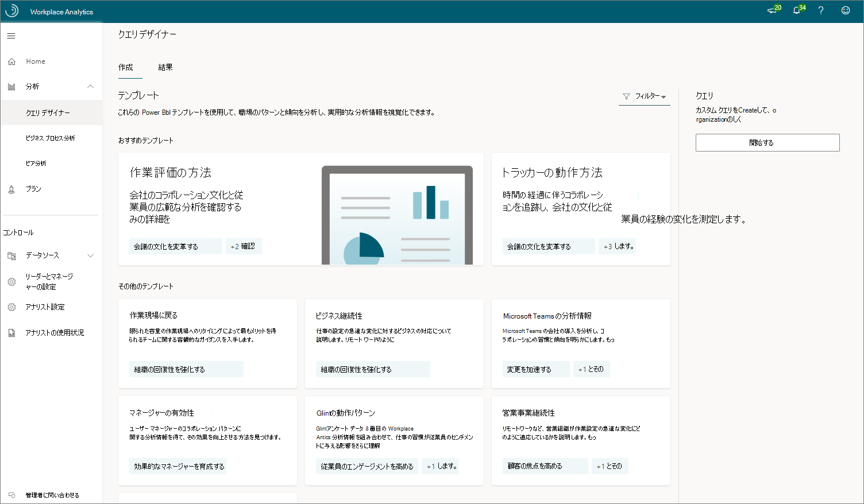Click 会議の文化を変革する tag on 作業評価の方法 card

pyautogui.click(x=175, y=246)
